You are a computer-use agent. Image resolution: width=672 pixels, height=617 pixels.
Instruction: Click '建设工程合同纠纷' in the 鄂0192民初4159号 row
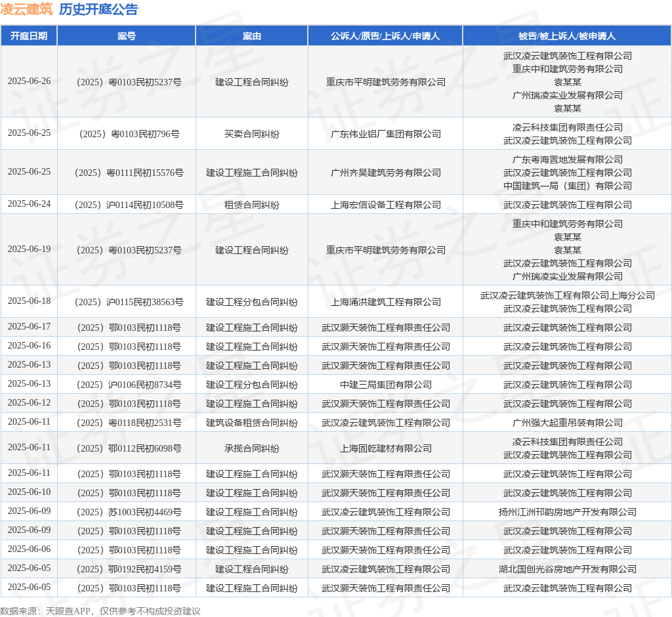(251, 569)
